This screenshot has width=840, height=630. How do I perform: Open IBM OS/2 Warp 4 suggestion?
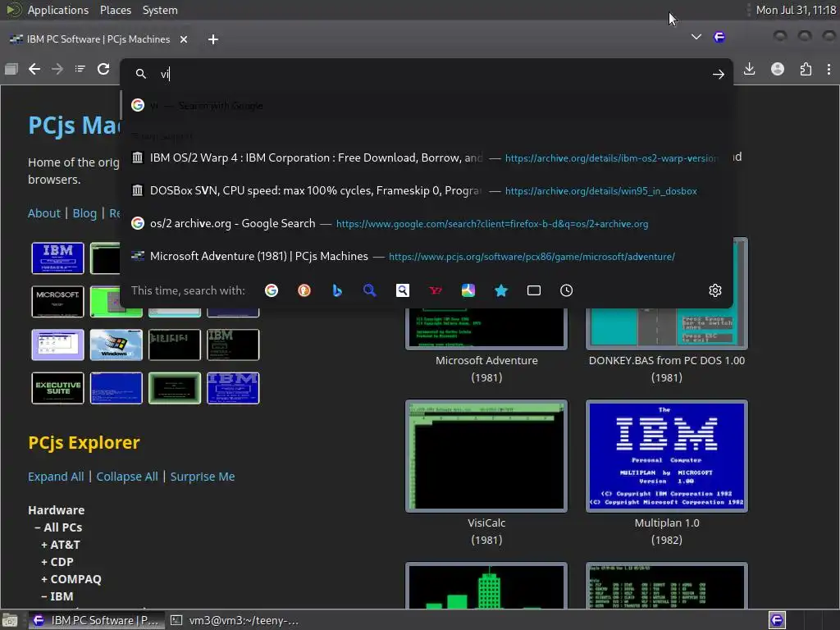pos(426,158)
